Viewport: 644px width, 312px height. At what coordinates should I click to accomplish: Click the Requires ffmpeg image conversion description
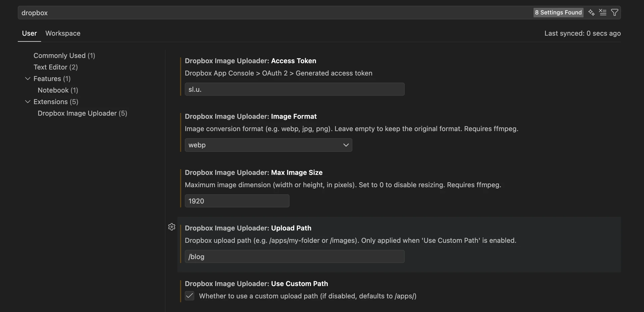coord(352,129)
